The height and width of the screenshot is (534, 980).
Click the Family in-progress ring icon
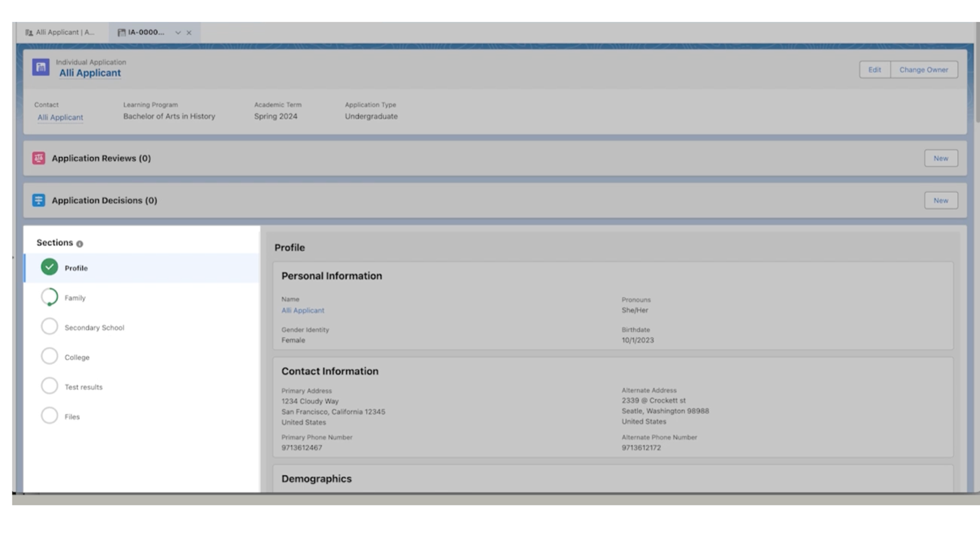click(x=49, y=298)
